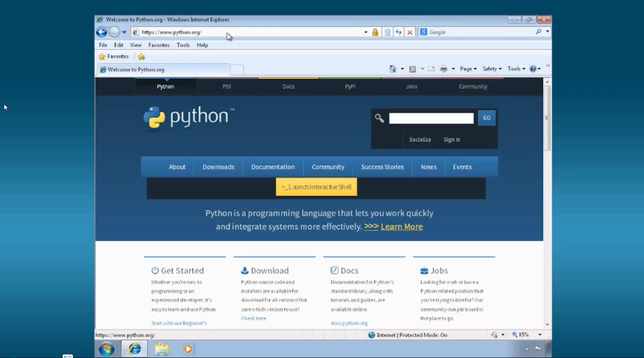Click the security lock icon in address bar
644x358 pixels.
point(375,32)
